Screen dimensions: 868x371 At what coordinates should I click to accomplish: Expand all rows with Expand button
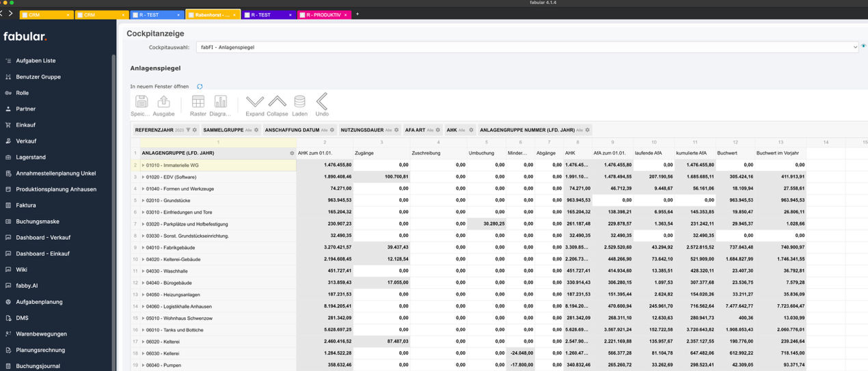(255, 102)
